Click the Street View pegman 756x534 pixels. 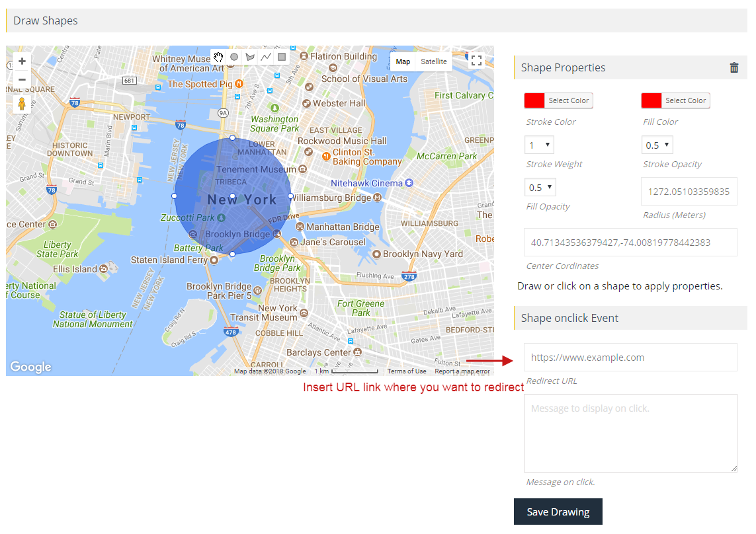point(22,104)
